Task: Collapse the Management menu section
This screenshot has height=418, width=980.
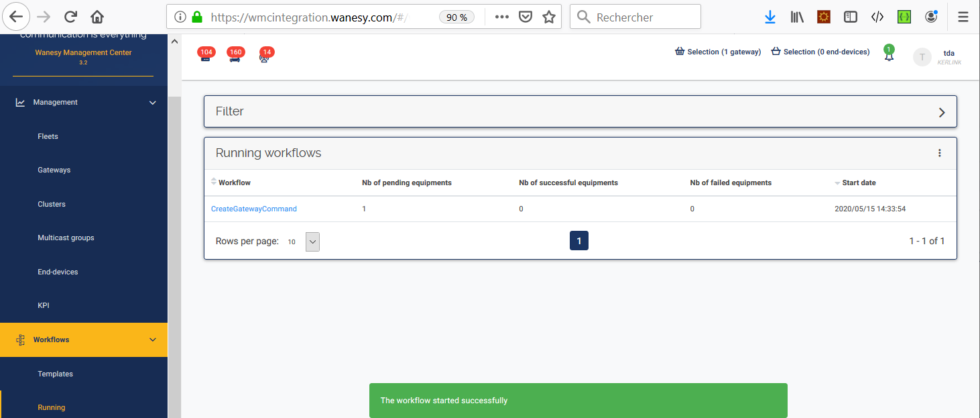Action: [x=152, y=103]
